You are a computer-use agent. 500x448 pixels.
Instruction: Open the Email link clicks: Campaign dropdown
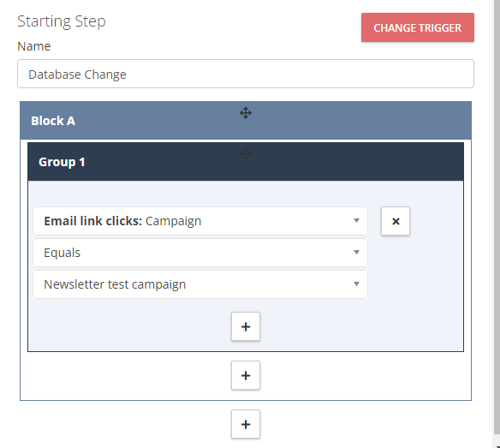[200, 221]
